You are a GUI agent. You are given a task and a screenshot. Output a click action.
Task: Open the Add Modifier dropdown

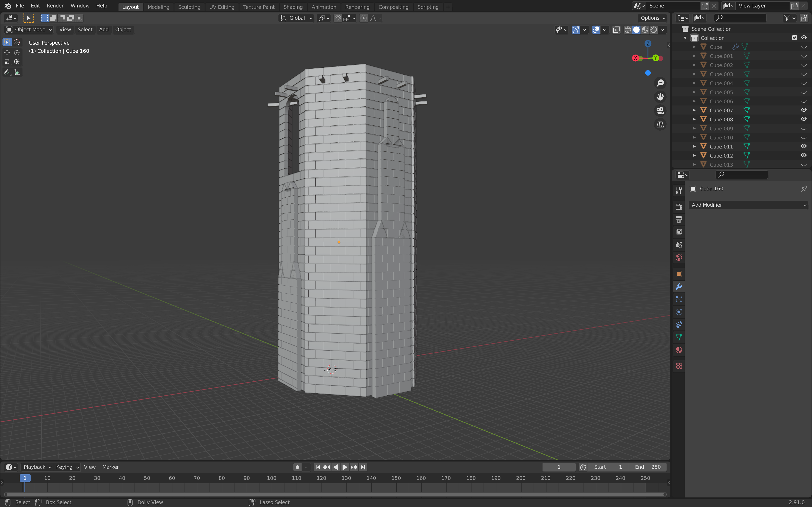pyautogui.click(x=748, y=205)
